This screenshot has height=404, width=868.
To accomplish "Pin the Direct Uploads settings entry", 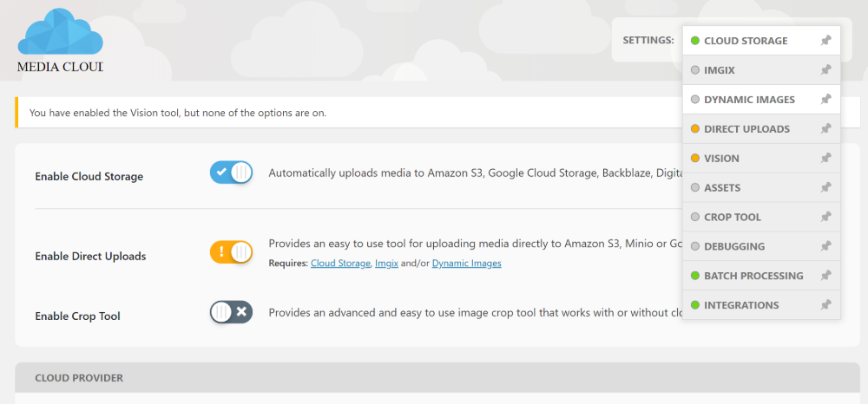I will click(x=825, y=129).
